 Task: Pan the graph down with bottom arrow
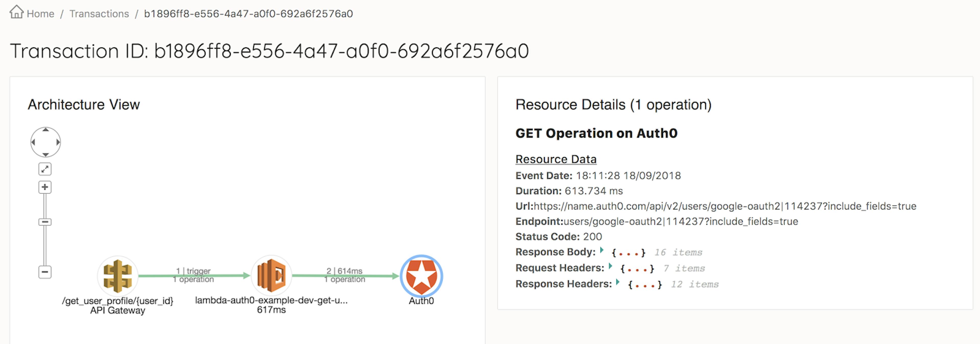click(x=46, y=154)
